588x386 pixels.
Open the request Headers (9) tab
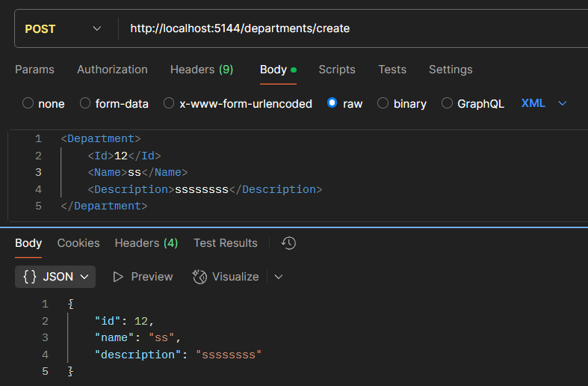(202, 70)
